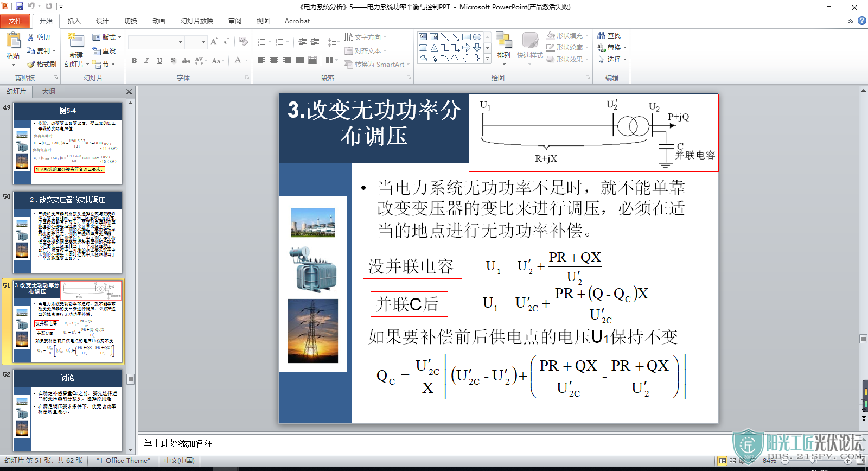Reset slide layout with 重设
The image size is (868, 471).
click(x=104, y=50)
